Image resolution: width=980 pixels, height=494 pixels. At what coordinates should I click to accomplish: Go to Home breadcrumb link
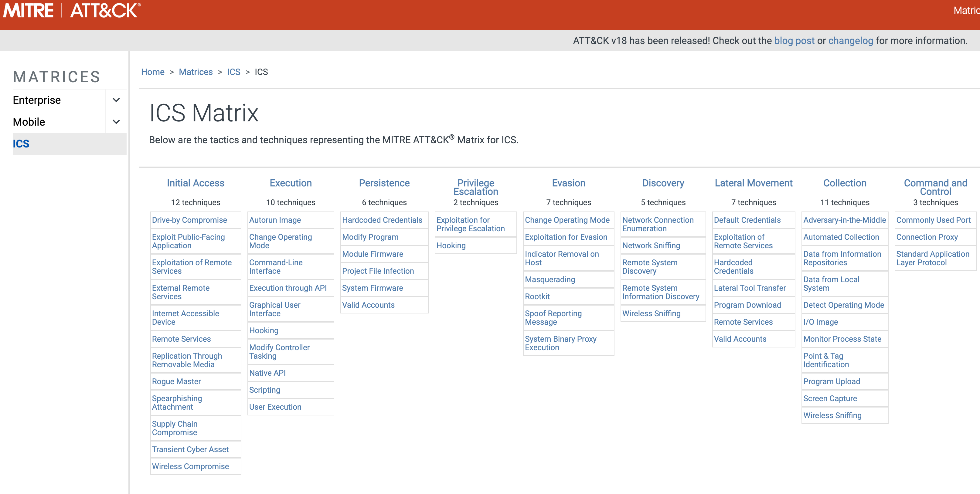pyautogui.click(x=152, y=72)
